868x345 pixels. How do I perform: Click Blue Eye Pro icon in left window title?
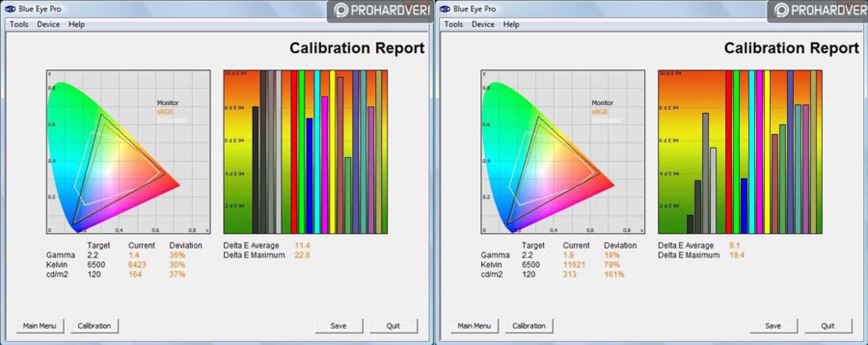coord(10,9)
